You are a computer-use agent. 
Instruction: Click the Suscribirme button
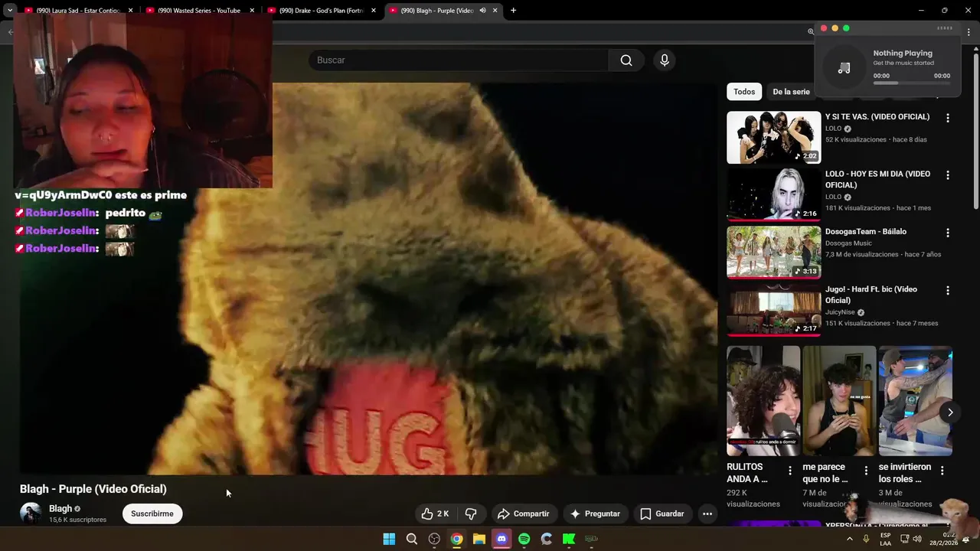152,514
